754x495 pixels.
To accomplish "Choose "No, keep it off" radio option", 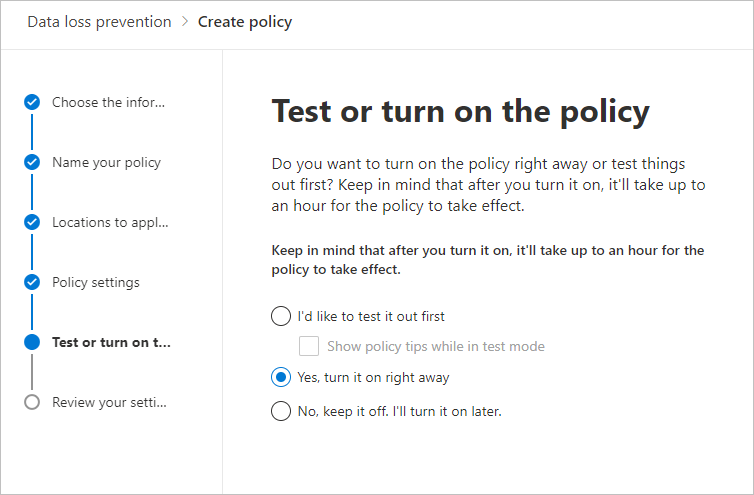I will tap(281, 411).
